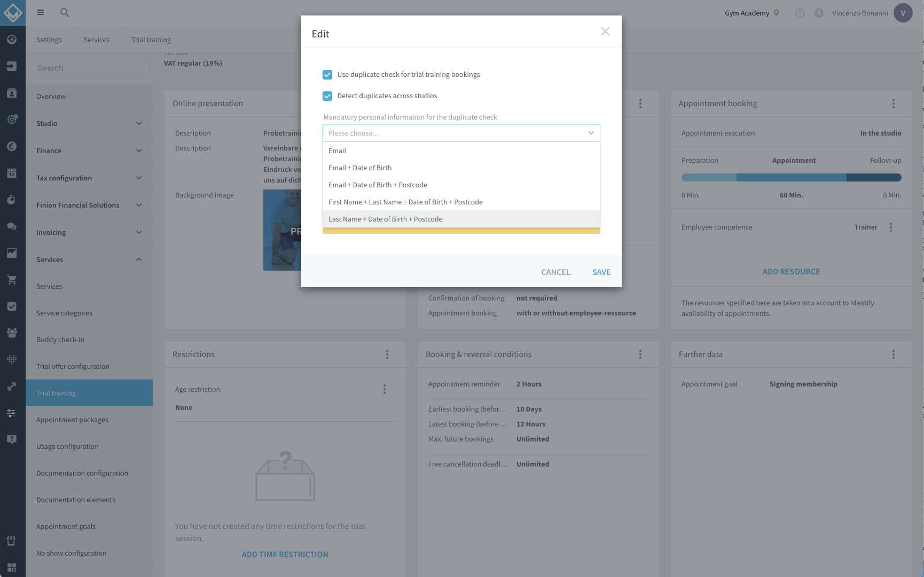Select First Name + Last Name + Date of Birth + Postcode
The image size is (924, 577).
coord(461,202)
